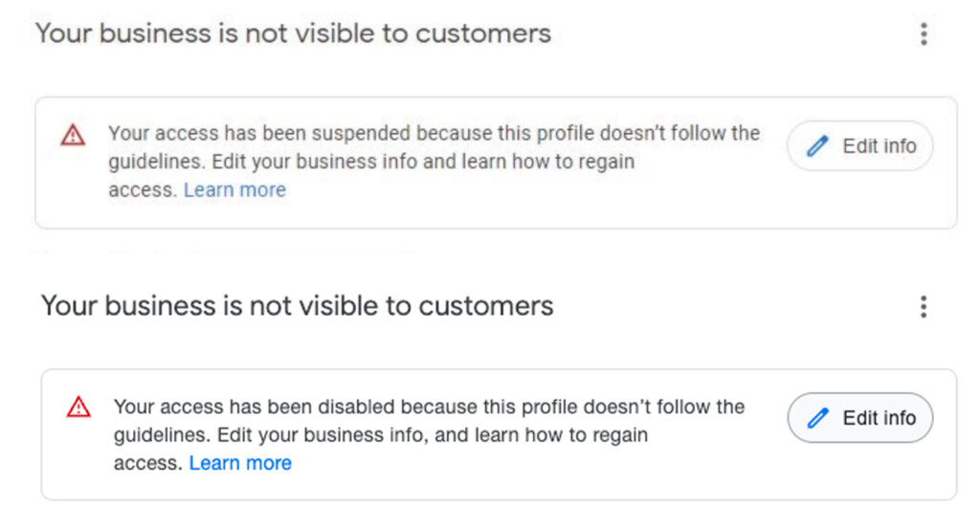Viewport: 980px width, 530px height.
Task: Click the heading above the disabled access notice
Action: pos(297,306)
